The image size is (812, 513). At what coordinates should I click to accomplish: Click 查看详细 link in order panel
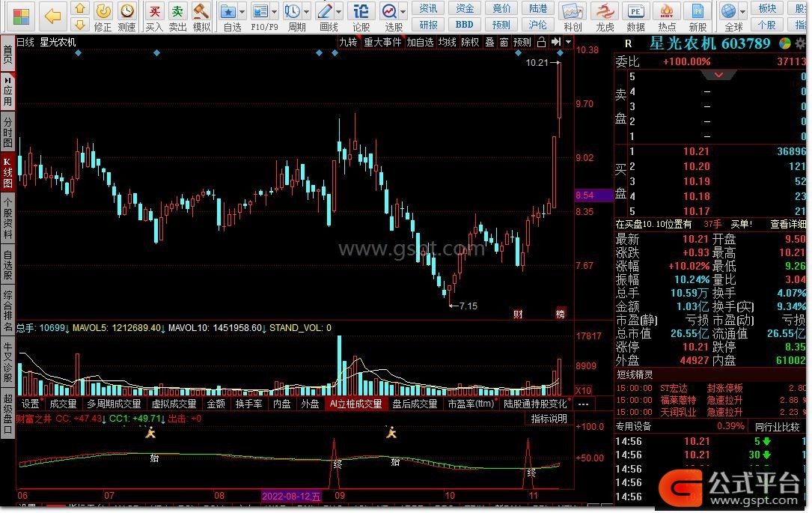[787, 224]
